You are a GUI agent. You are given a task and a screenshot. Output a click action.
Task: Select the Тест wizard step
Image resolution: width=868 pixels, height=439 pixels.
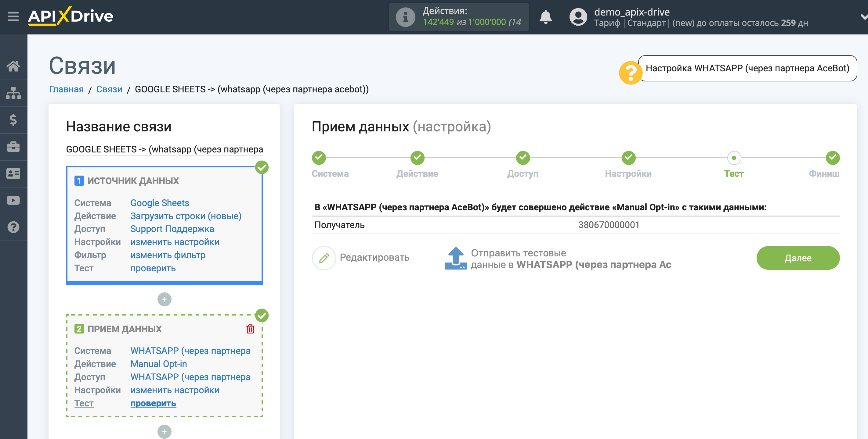point(734,158)
